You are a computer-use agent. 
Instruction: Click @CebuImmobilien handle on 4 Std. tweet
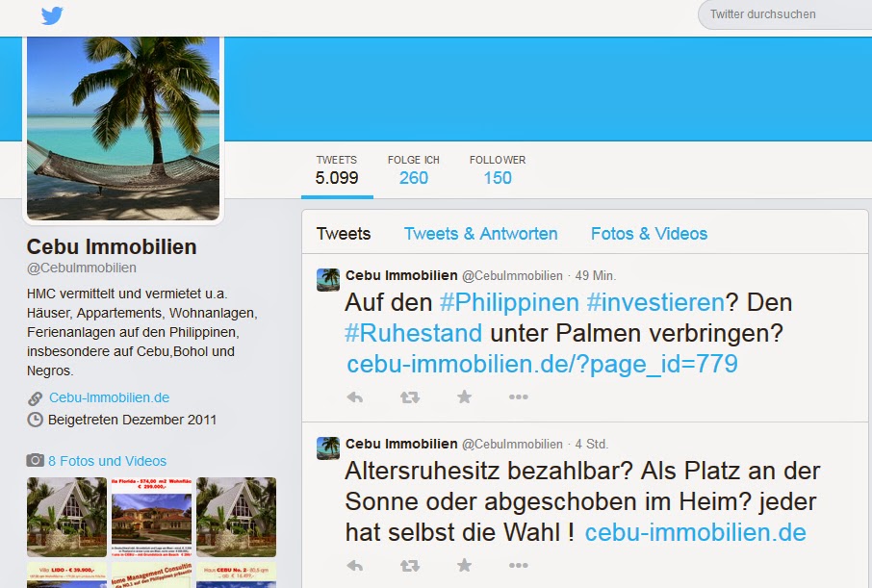(x=512, y=444)
